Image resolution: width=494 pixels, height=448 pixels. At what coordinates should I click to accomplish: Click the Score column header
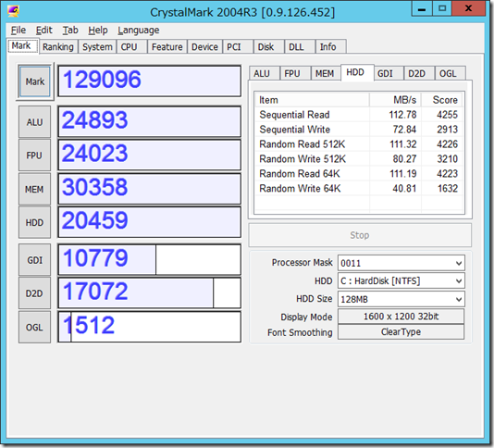442,100
